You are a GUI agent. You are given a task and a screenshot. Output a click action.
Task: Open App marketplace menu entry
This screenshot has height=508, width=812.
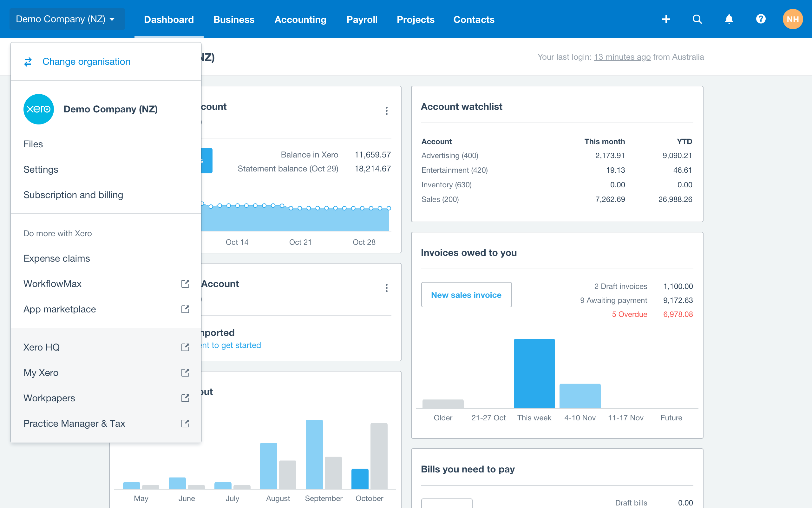point(106,309)
